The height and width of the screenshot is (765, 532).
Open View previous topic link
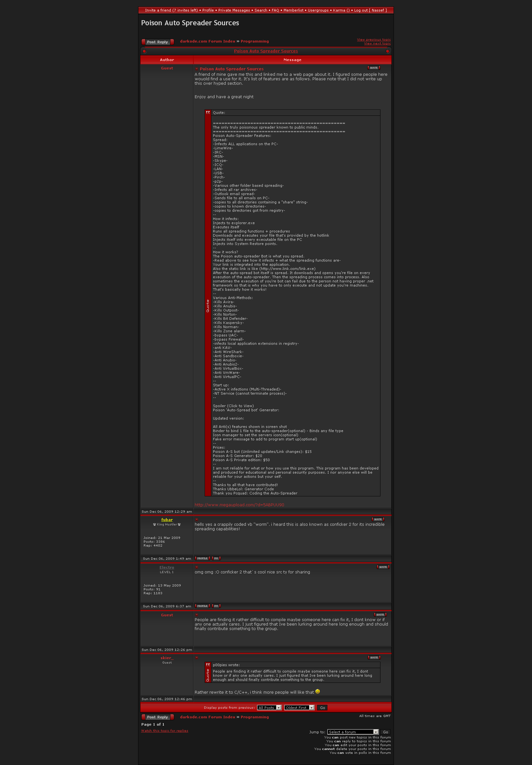pyautogui.click(x=374, y=40)
